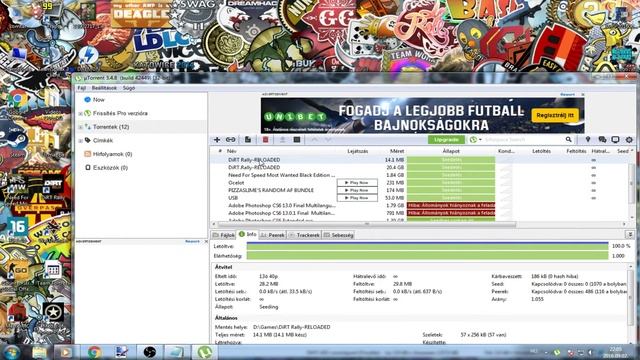This screenshot has height=360, width=640.
Task: Select the 14.1 MB DiRT Rally-RELOADED torrent row
Action: click(x=420, y=160)
